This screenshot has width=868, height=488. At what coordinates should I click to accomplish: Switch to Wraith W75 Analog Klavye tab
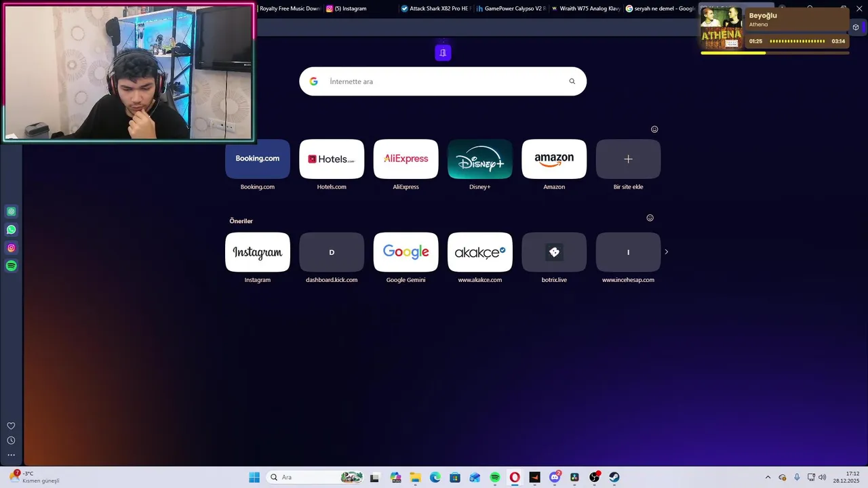[x=585, y=9]
